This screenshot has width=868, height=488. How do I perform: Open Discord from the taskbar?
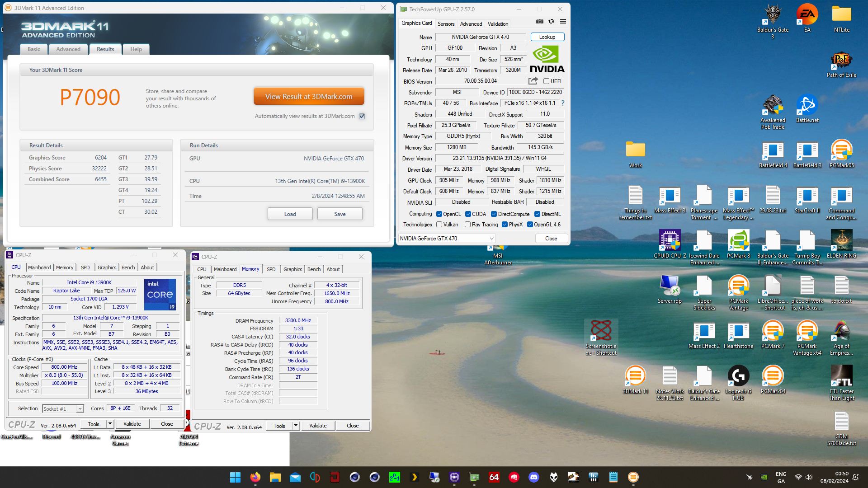pos(533,477)
